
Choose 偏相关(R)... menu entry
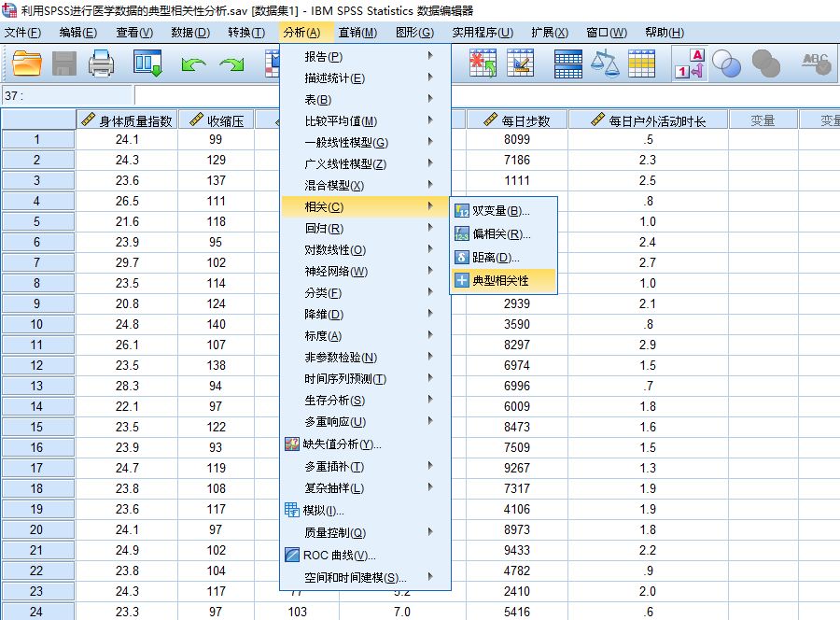coord(504,233)
